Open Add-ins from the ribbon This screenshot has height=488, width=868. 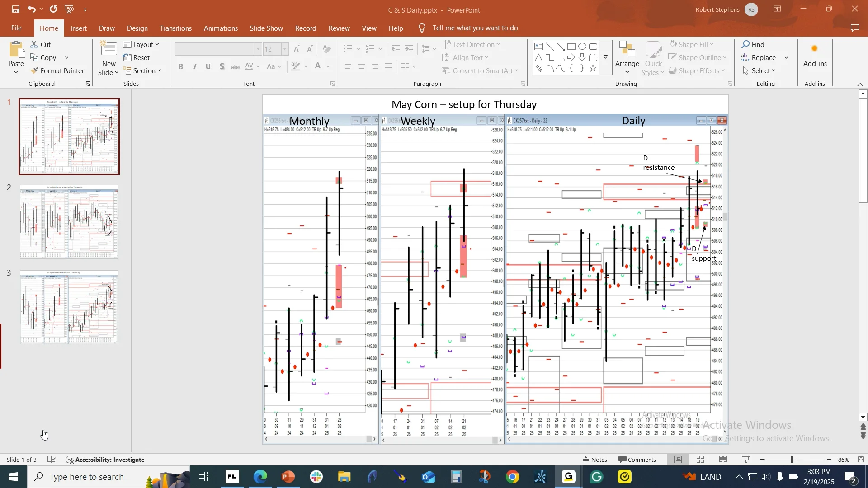(815, 56)
